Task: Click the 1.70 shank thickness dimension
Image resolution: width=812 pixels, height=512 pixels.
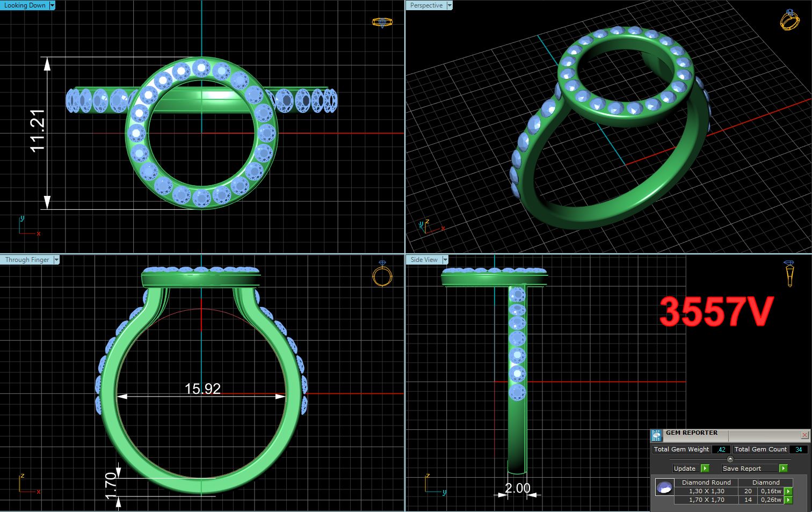Action: (x=111, y=485)
